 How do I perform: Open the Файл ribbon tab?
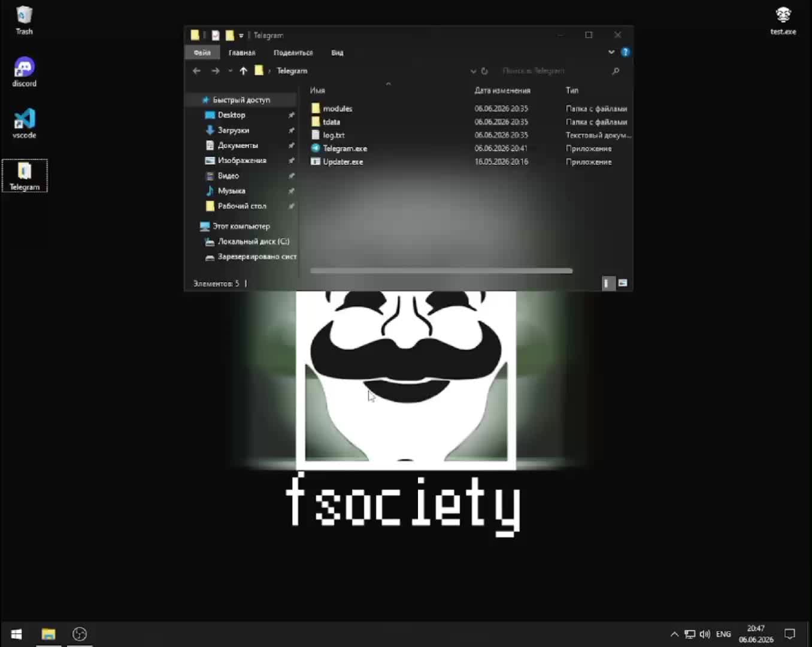point(202,53)
